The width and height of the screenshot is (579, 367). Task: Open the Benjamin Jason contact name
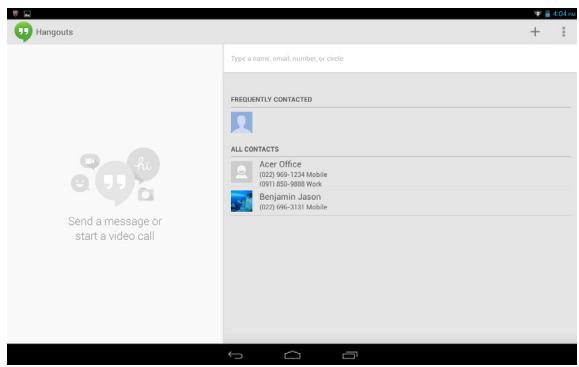[290, 197]
